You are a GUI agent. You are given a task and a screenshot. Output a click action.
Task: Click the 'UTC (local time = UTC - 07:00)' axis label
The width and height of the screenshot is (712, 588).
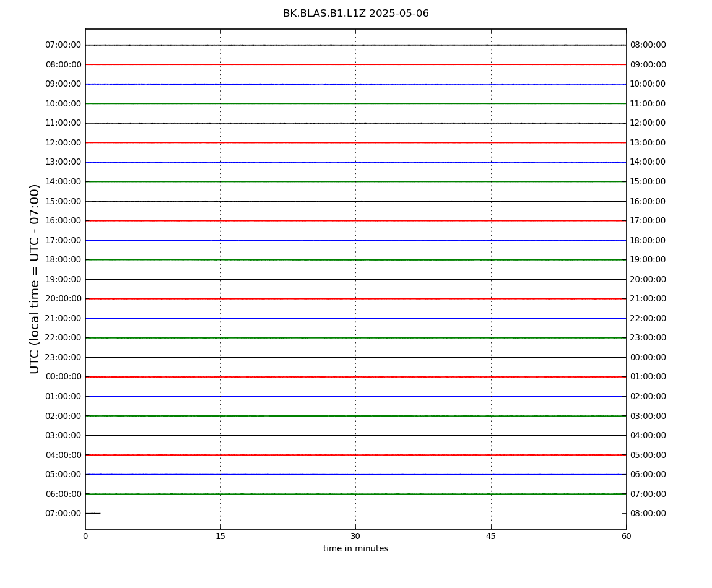35,279
